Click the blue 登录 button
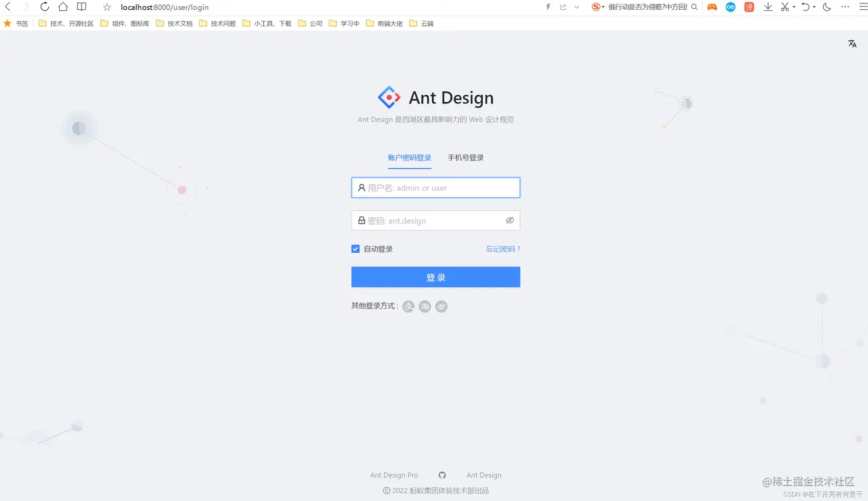This screenshot has height=501, width=868. [x=436, y=277]
